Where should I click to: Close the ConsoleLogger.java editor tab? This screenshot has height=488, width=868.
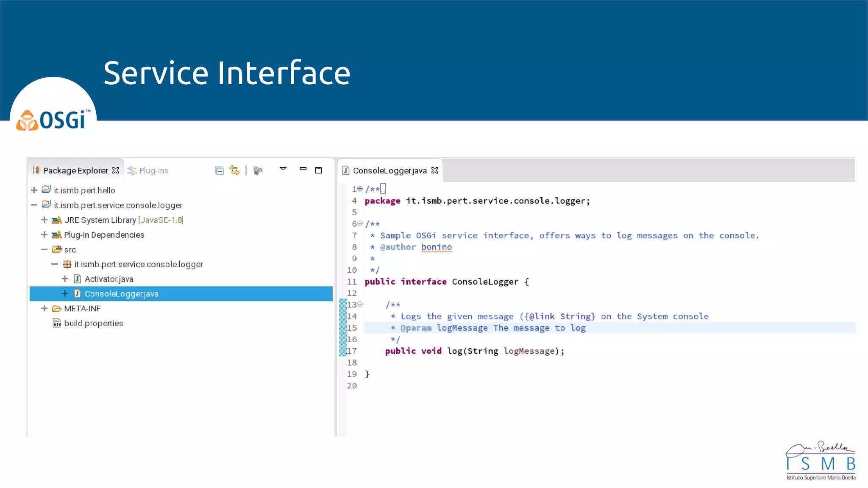(x=435, y=170)
